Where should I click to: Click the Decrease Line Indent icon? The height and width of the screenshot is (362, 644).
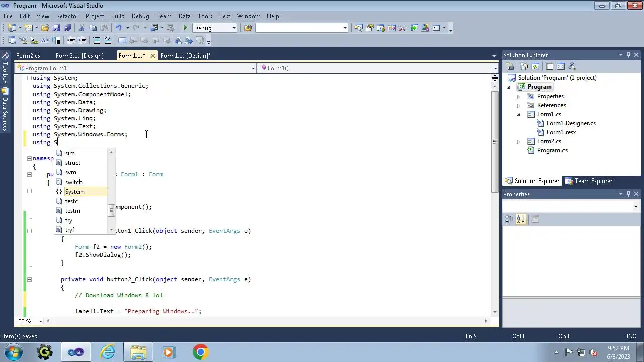tap(71, 40)
